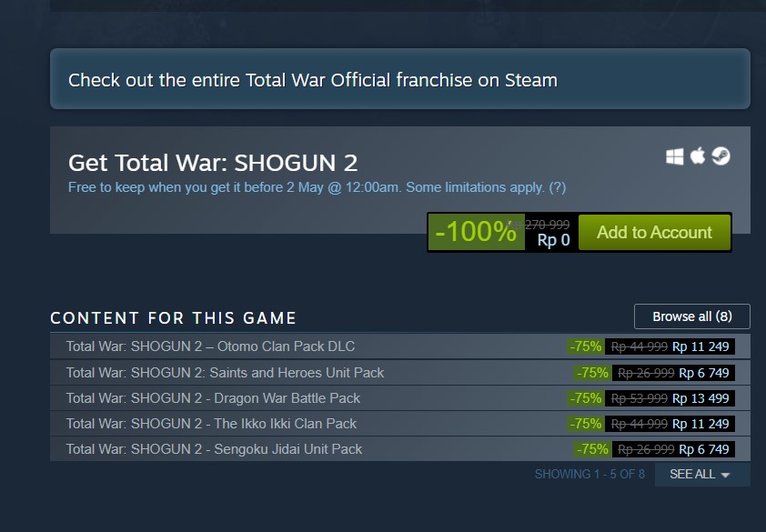The width and height of the screenshot is (766, 532).
Task: Click the -75% badge on Sengoku Jidai Unit Pack
Action: [590, 449]
